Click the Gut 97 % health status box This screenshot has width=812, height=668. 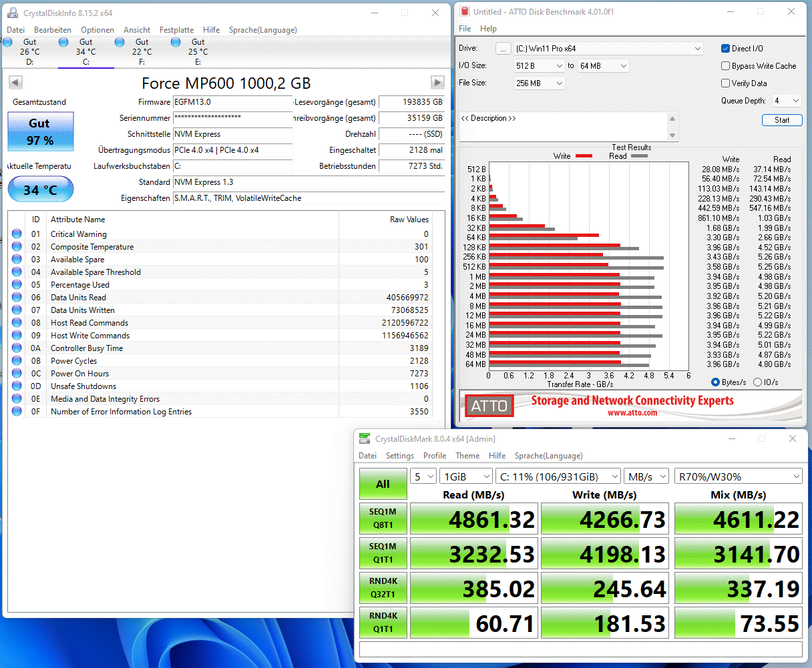40,131
